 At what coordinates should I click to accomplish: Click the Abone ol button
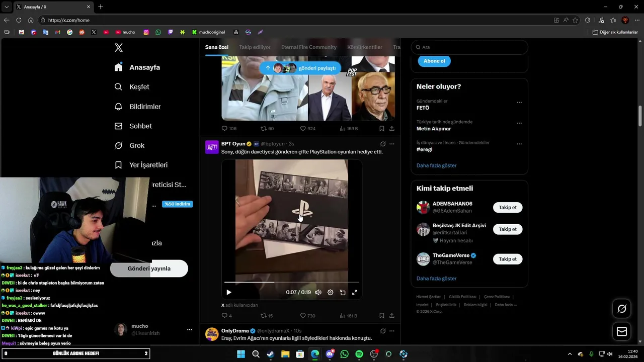(434, 61)
